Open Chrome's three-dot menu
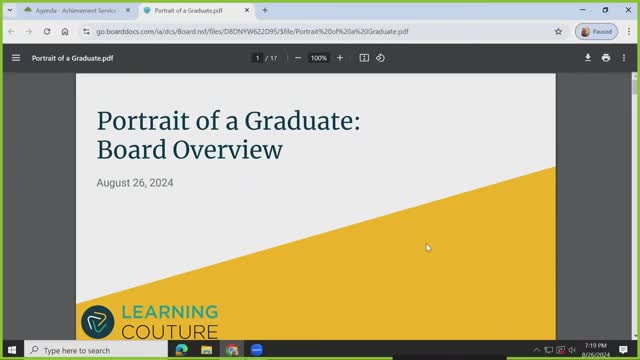 tap(629, 31)
